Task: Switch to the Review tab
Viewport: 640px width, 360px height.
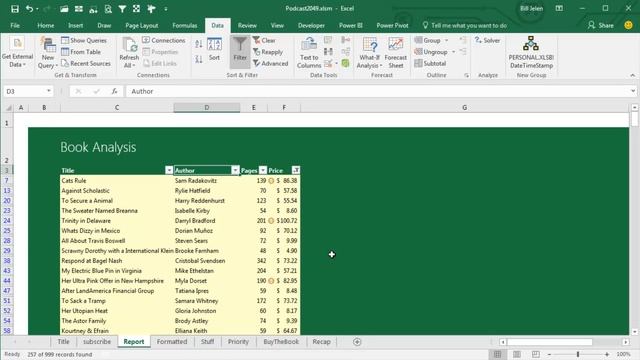Action: coord(247,25)
